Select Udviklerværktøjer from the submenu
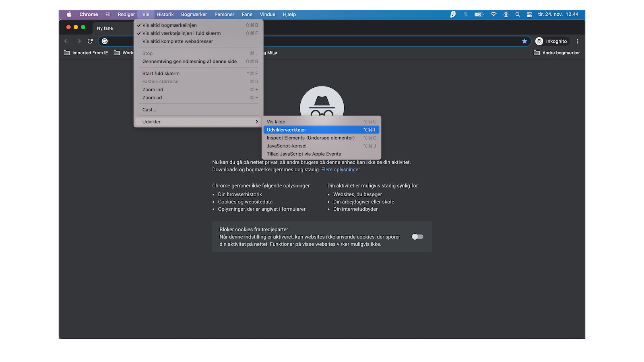 point(287,130)
